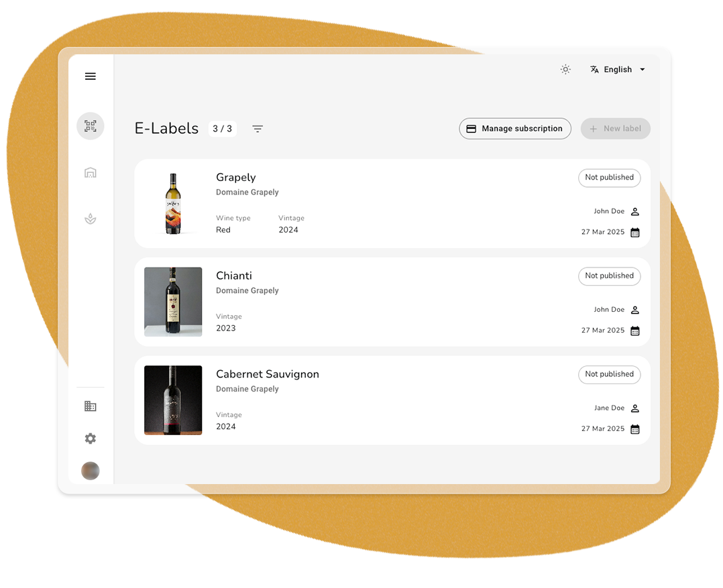This screenshot has height=588, width=723.
Task: Expand the English language dropdown
Action: (x=618, y=70)
